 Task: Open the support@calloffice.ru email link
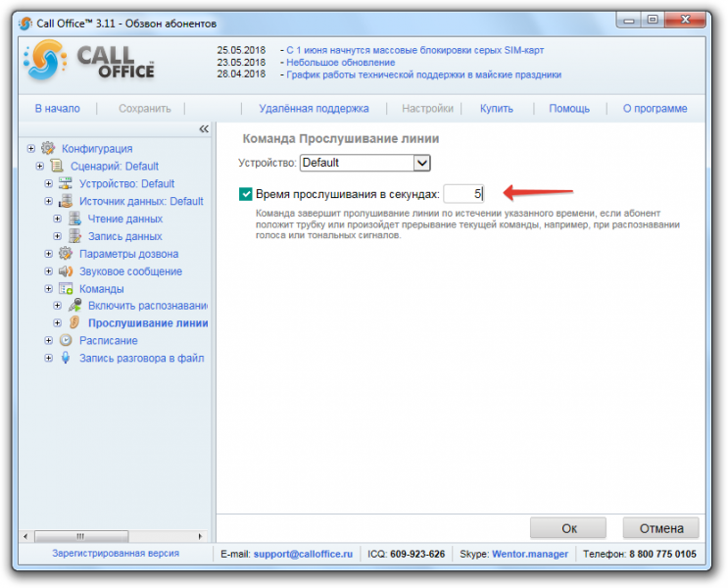coord(303,554)
